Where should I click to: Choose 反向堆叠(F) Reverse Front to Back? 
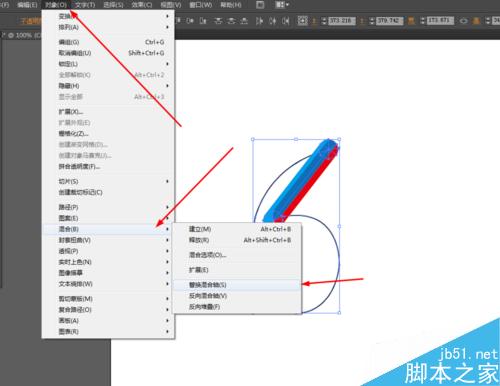pos(237,307)
